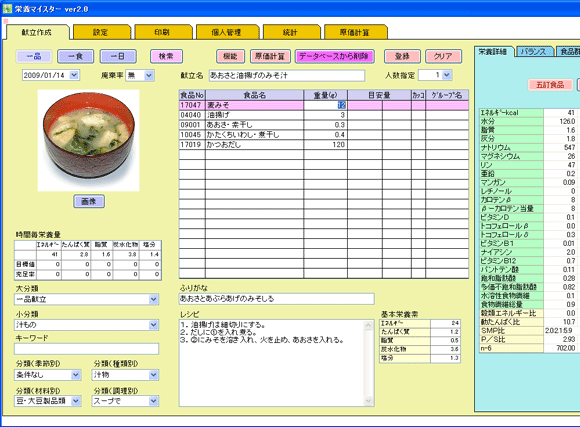Screen dimensions: 580x427
Task: Open the 印刷 tab
Action: tap(163, 33)
